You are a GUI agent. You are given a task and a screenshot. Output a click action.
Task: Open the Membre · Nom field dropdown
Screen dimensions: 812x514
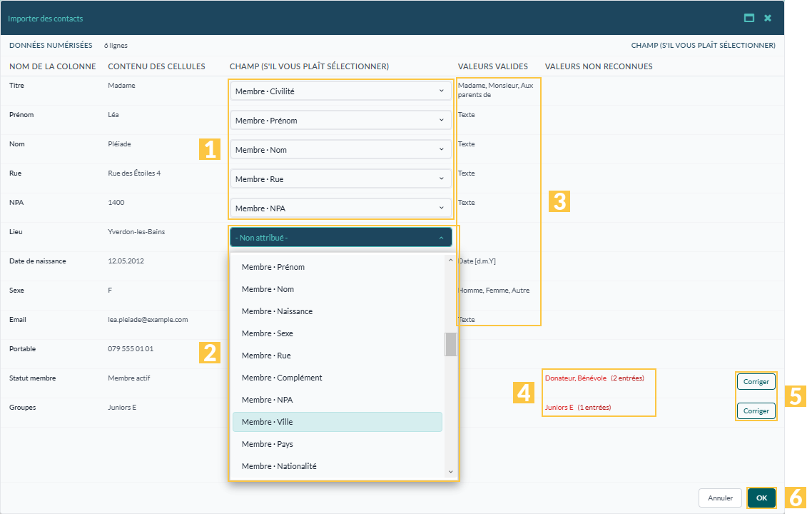pos(341,150)
